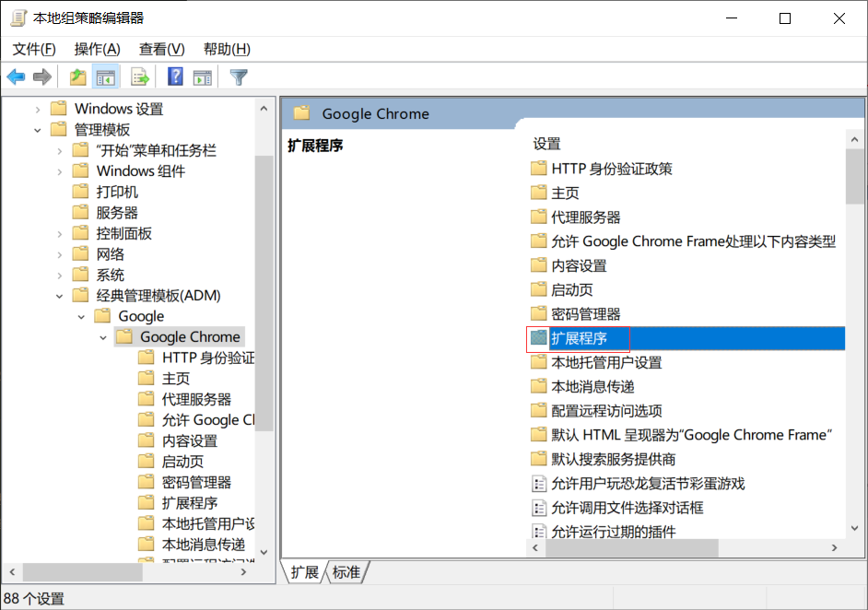This screenshot has height=610, width=868.
Task: Click the 设置 column header
Action: click(547, 144)
